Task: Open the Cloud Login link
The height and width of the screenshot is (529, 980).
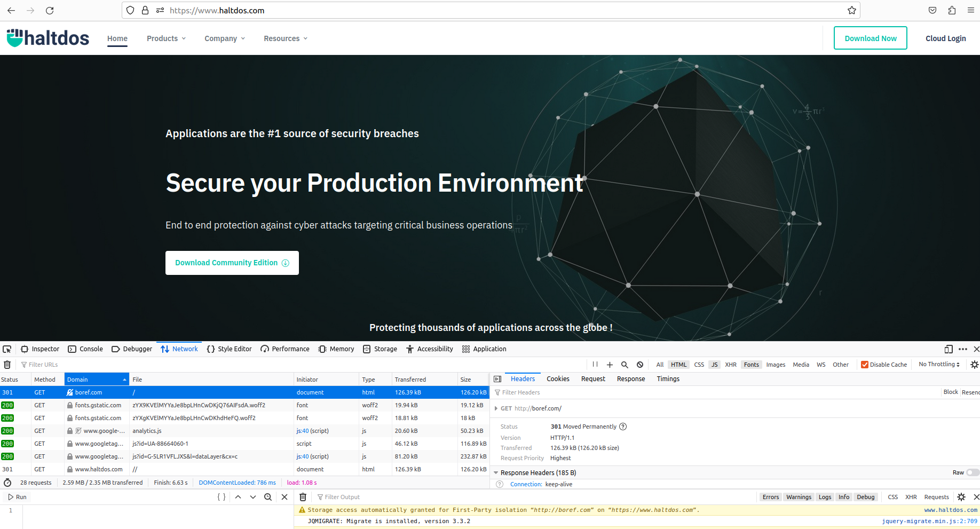Action: click(x=945, y=38)
